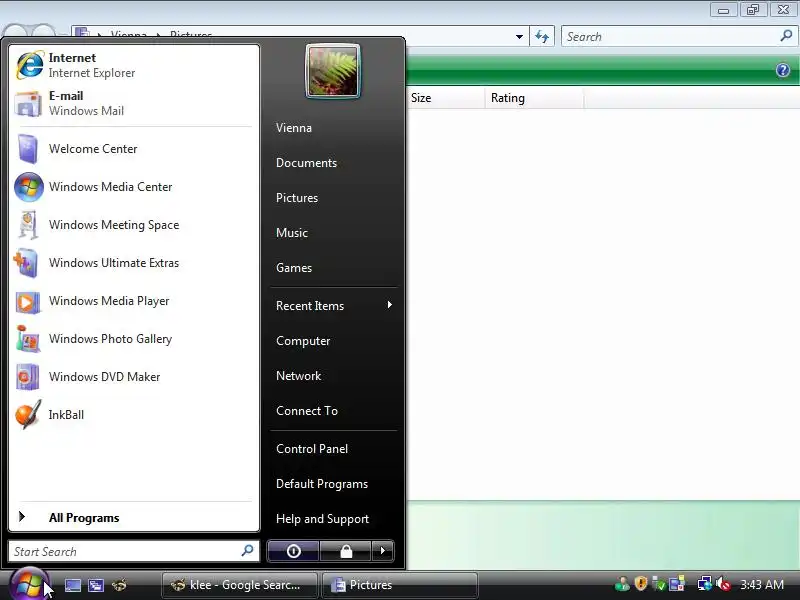The image size is (800, 600).
Task: Lock the computer with padlock button
Action: [346, 551]
